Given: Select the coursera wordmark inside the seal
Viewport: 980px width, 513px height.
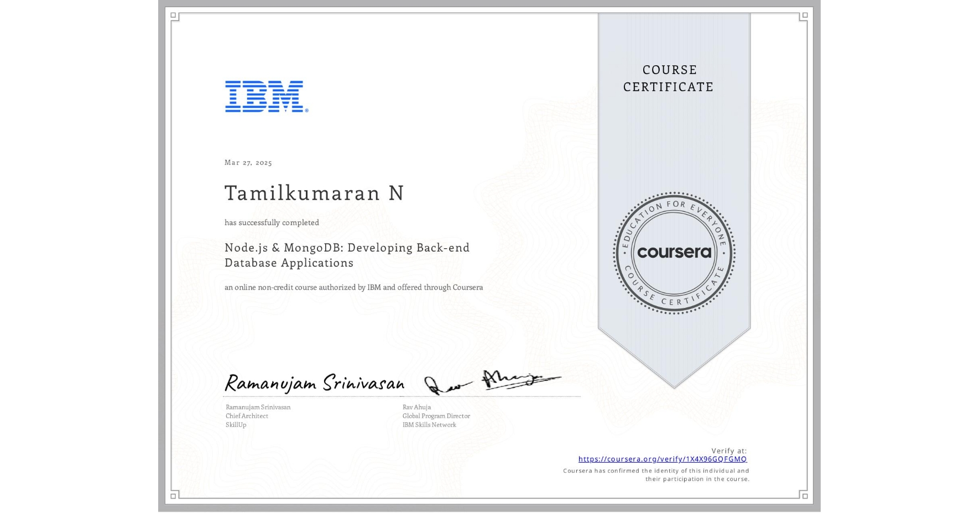Looking at the screenshot, I should 674,252.
